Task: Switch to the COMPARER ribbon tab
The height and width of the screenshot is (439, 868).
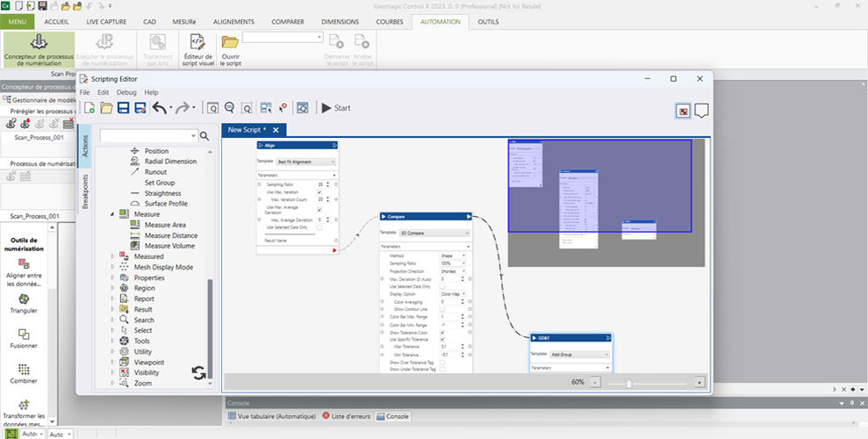Action: click(x=287, y=22)
